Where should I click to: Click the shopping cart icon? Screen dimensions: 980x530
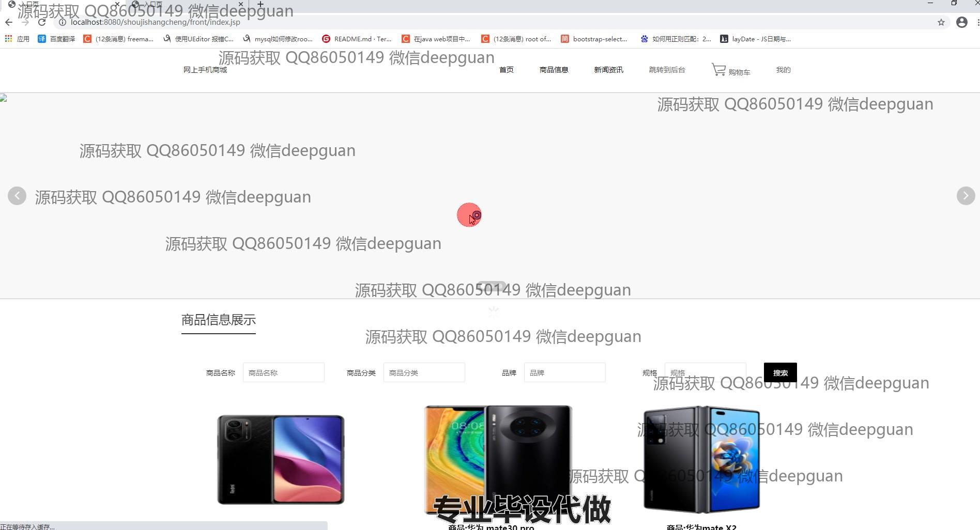coord(718,70)
